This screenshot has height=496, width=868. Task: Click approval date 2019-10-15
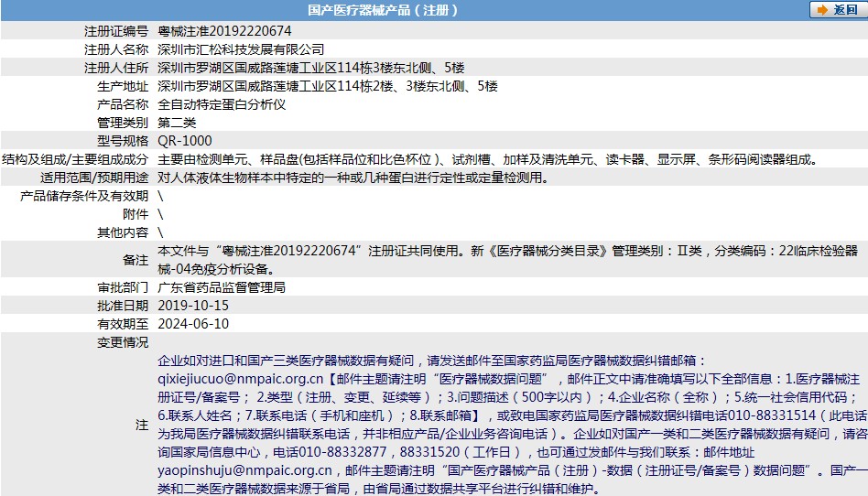(193, 305)
